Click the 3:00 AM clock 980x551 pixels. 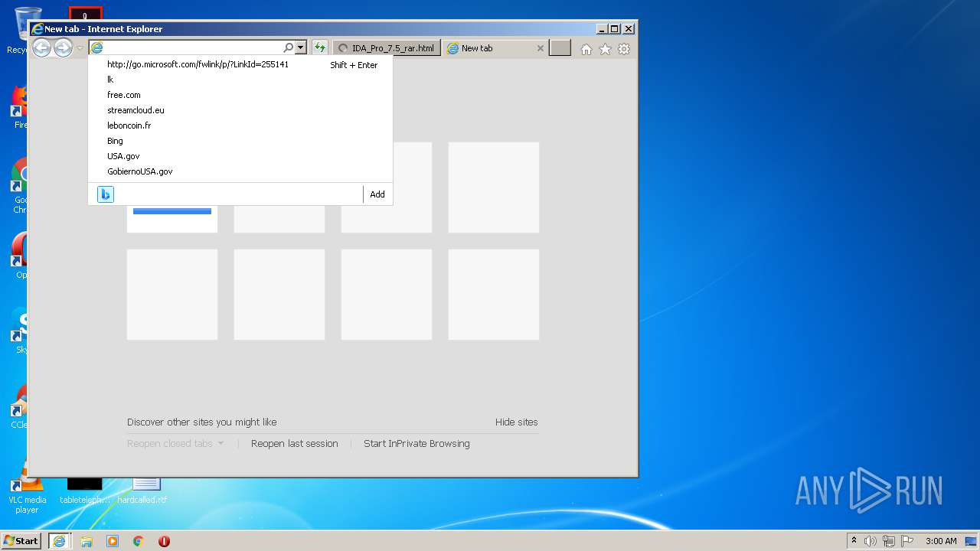click(941, 541)
